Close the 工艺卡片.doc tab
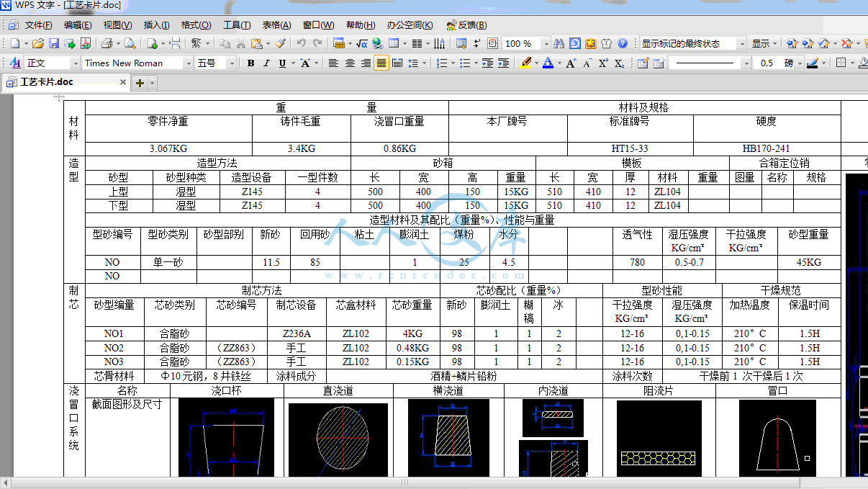The width and height of the screenshot is (868, 489). click(x=123, y=82)
